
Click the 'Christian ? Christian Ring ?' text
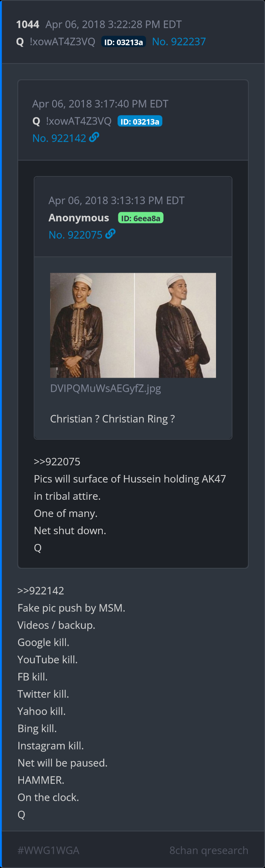coord(113,419)
